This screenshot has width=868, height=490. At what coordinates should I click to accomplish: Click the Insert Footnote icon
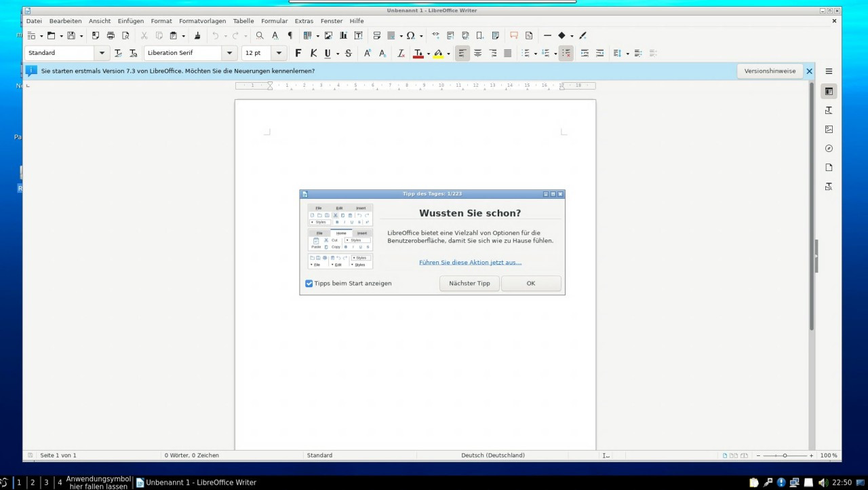[450, 35]
